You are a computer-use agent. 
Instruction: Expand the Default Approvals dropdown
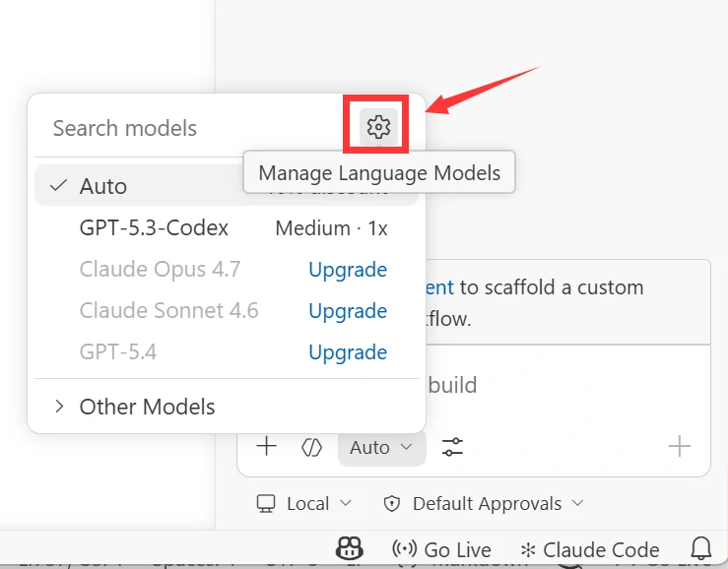(484, 503)
